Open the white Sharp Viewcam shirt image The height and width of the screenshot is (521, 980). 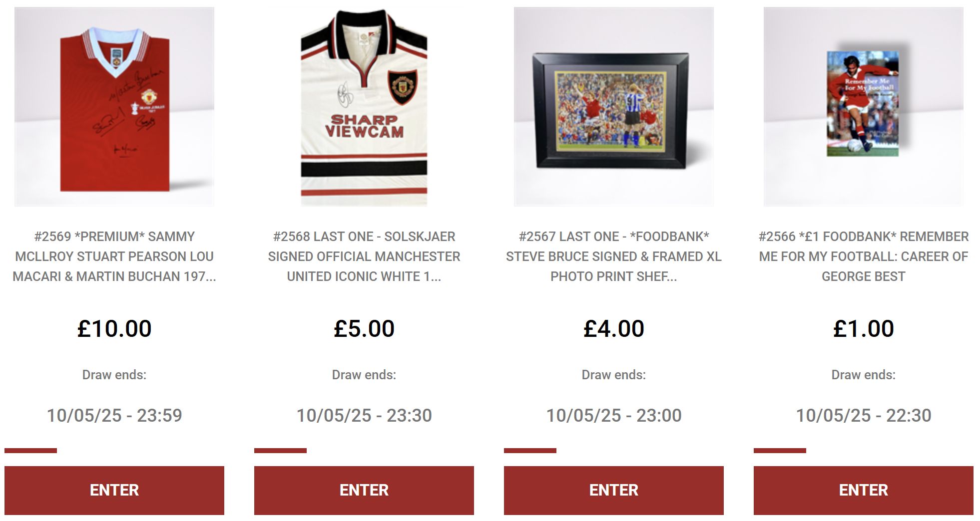pyautogui.click(x=364, y=106)
